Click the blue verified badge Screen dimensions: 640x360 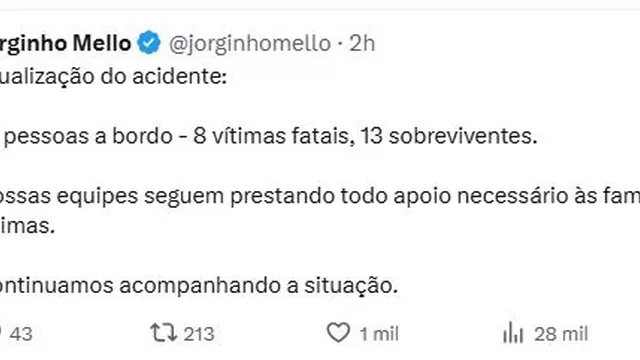point(149,42)
